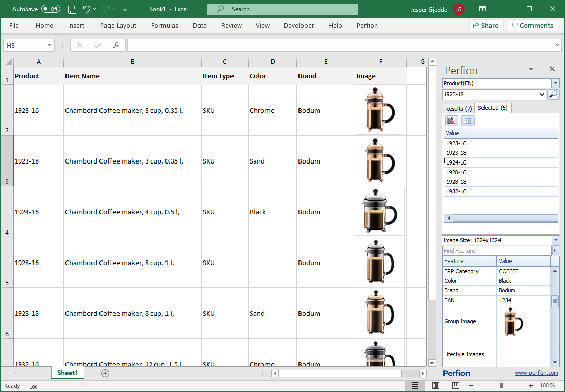Image resolution: width=565 pixels, height=392 pixels.
Task: Click the Save icon in title bar
Action: coord(72,9)
